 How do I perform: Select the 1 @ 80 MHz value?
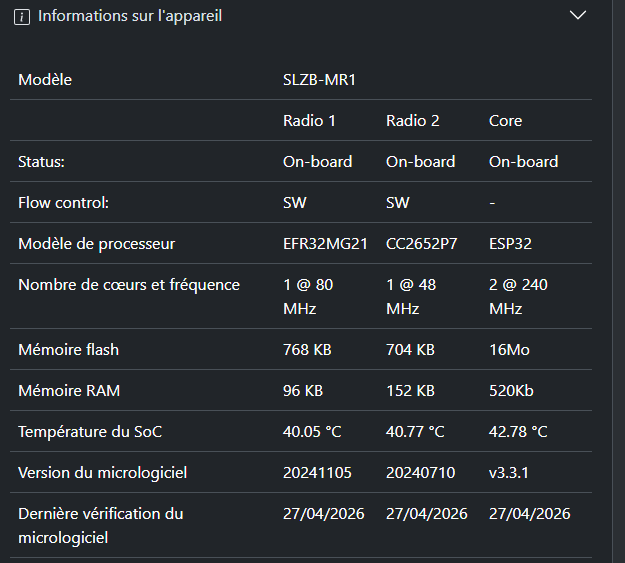click(308, 297)
